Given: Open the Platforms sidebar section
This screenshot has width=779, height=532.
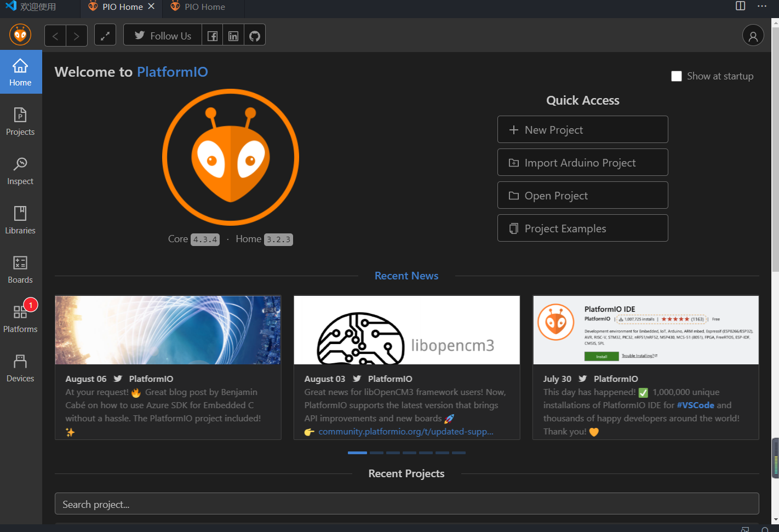Looking at the screenshot, I should pyautogui.click(x=20, y=318).
